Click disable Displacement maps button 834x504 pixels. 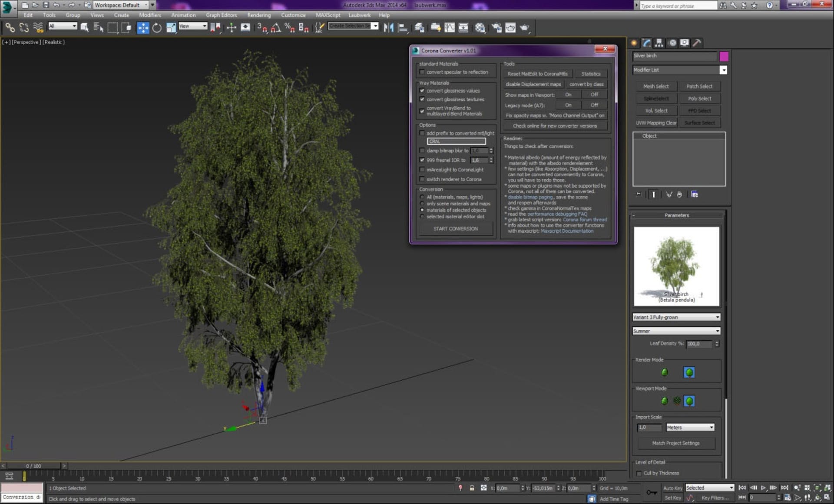pyautogui.click(x=533, y=84)
